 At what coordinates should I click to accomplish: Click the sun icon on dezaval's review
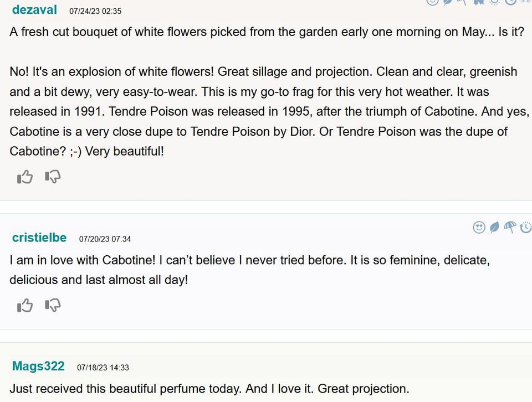pyautogui.click(x=494, y=2)
